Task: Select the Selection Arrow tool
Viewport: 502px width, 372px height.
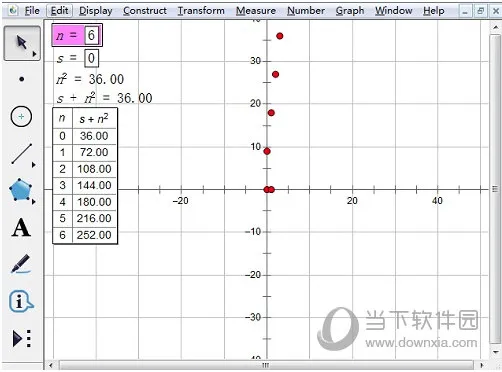Action: [22, 43]
